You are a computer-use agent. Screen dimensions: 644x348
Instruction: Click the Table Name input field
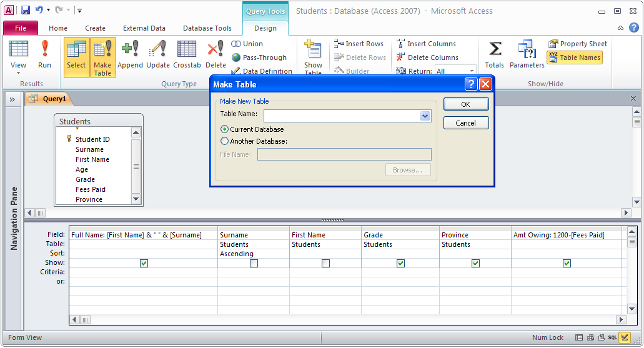point(342,116)
